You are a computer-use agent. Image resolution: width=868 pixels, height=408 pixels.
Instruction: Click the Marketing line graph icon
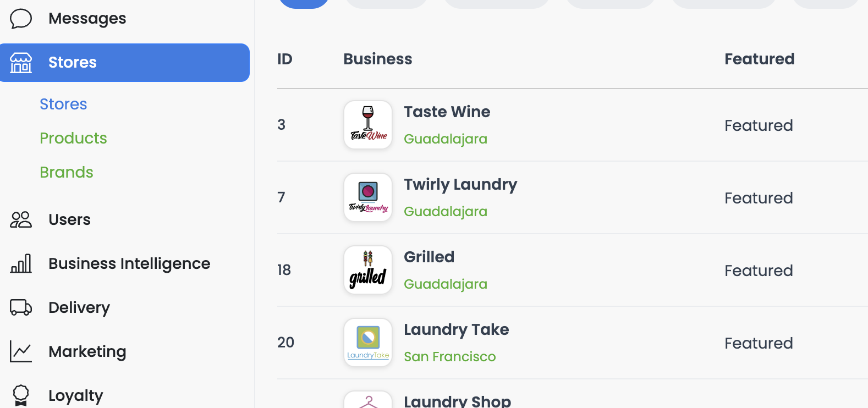click(21, 351)
